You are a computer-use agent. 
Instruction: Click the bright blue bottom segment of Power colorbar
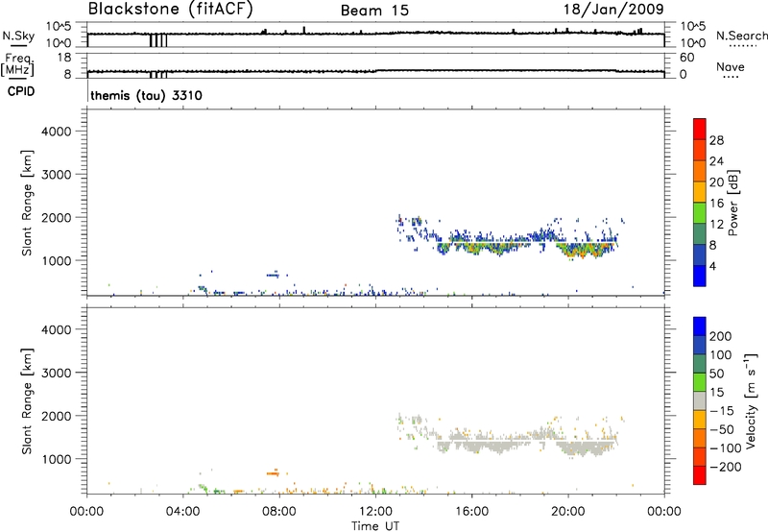[x=700, y=276]
